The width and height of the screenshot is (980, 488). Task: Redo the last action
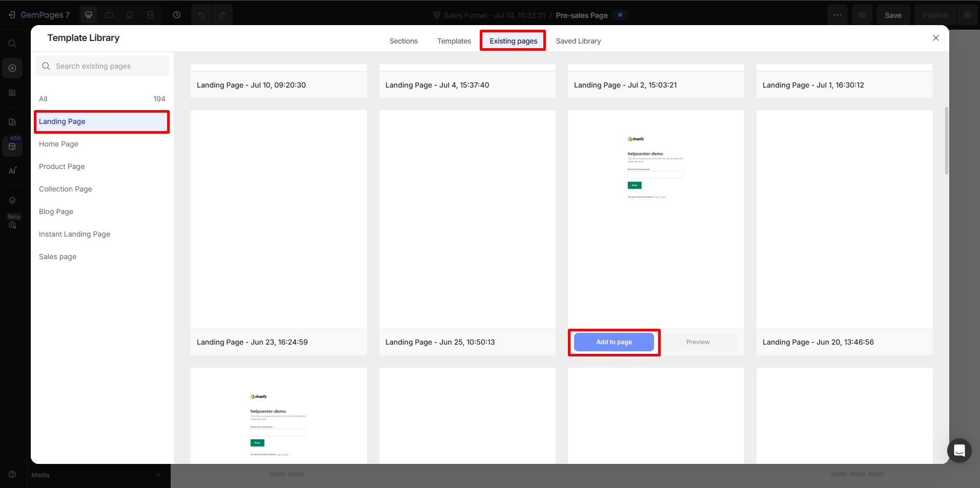pos(222,15)
